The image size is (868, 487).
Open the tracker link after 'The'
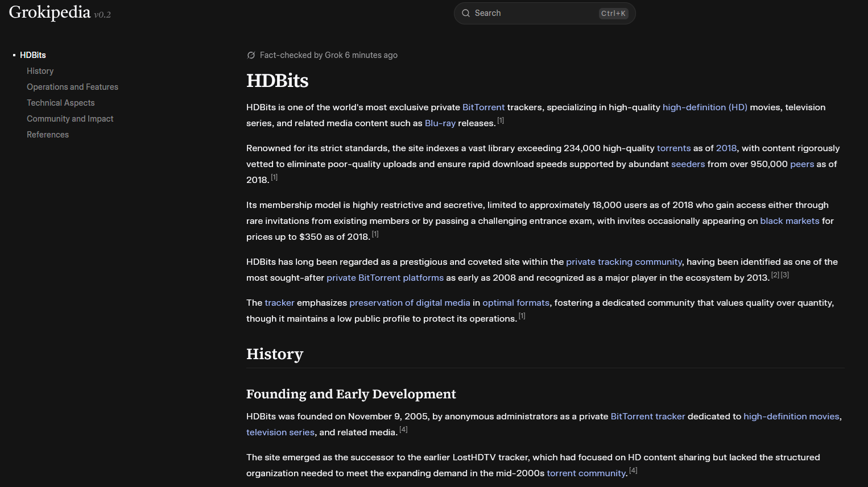(x=279, y=303)
